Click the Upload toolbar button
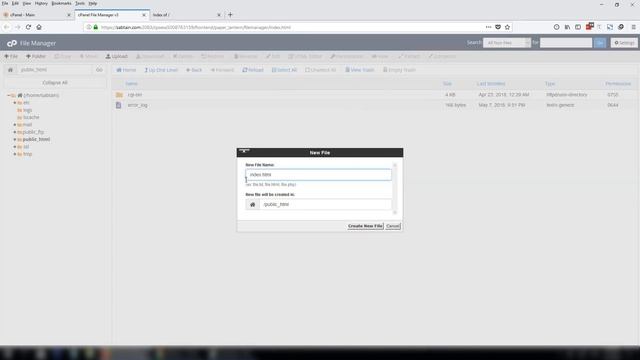This screenshot has height=360, width=640. point(116,56)
